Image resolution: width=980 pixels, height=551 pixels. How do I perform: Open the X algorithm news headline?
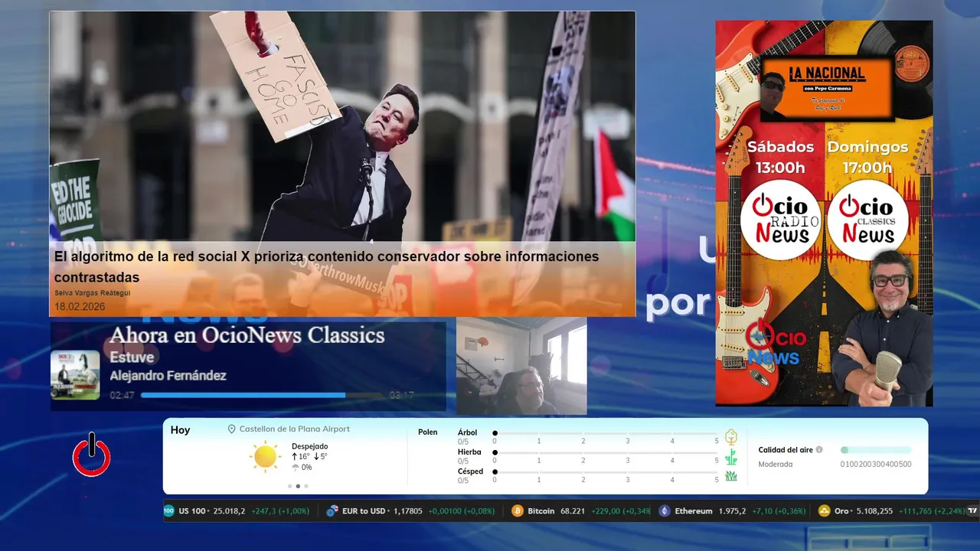coord(326,266)
